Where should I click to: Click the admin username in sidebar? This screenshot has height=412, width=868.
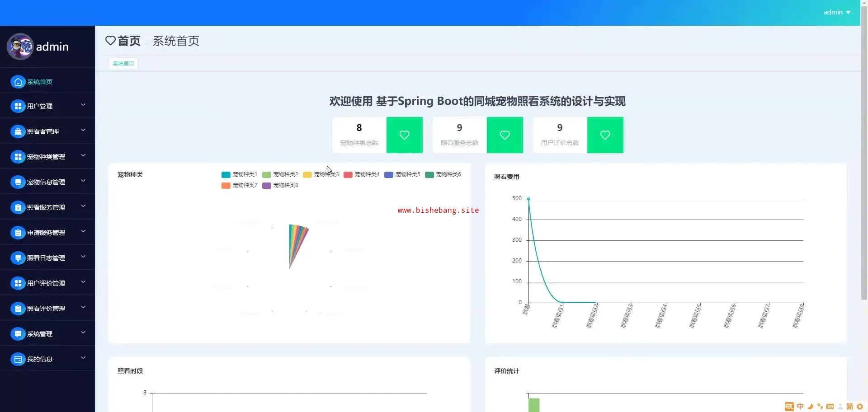point(52,47)
